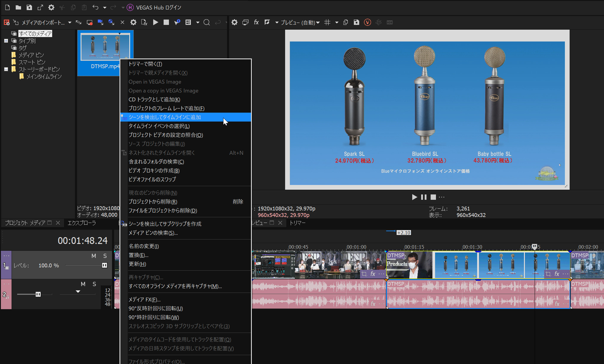Click the X remove selected media icon
This screenshot has height=364, width=604.
pyautogui.click(x=122, y=22)
